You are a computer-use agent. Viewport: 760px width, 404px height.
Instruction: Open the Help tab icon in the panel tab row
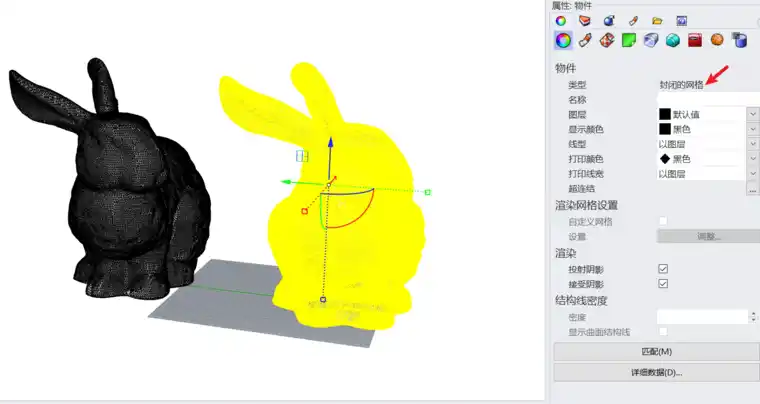click(681, 21)
